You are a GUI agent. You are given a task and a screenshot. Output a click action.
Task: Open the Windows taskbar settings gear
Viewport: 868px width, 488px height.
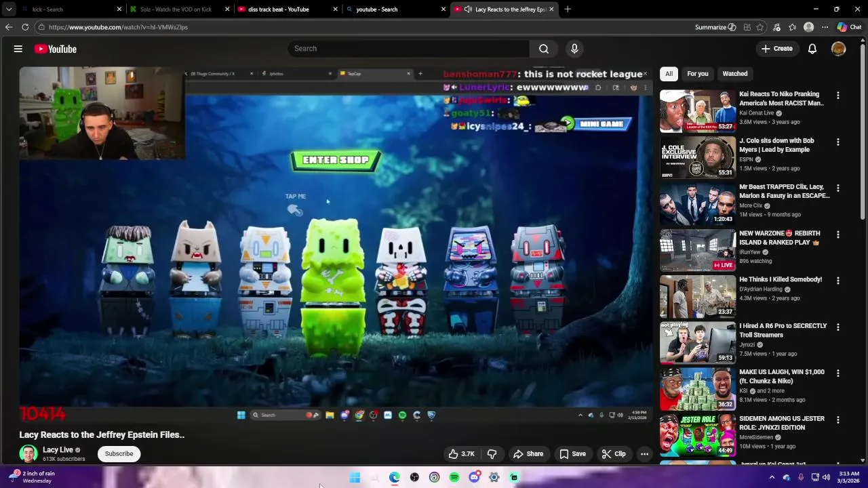[x=494, y=478]
